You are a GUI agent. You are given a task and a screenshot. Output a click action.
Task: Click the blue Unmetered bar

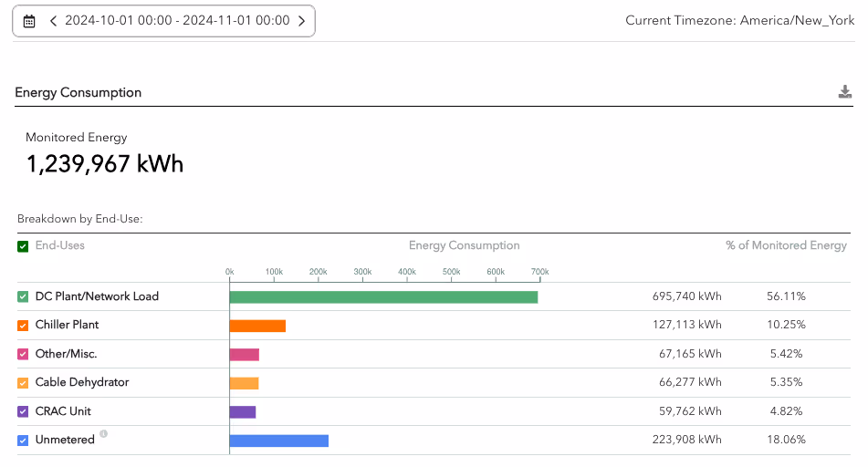pyautogui.click(x=279, y=441)
